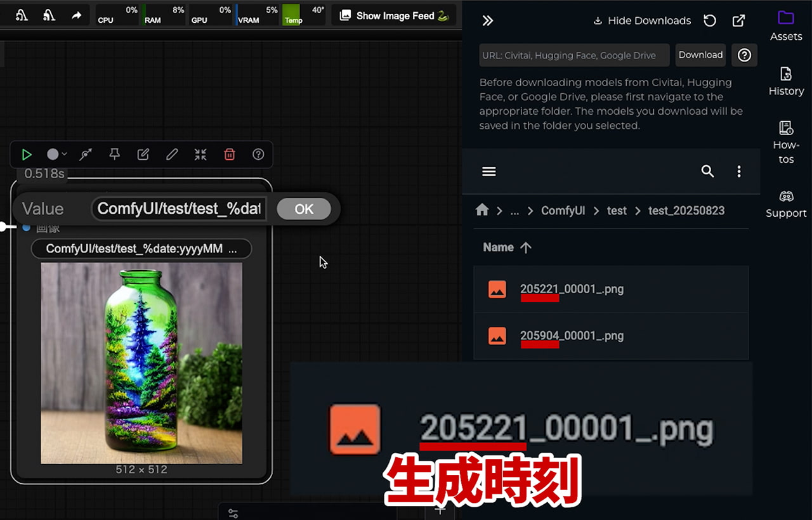Image resolution: width=812 pixels, height=520 pixels.
Task: Collapse the node with inward arrows icon
Action: [200, 155]
